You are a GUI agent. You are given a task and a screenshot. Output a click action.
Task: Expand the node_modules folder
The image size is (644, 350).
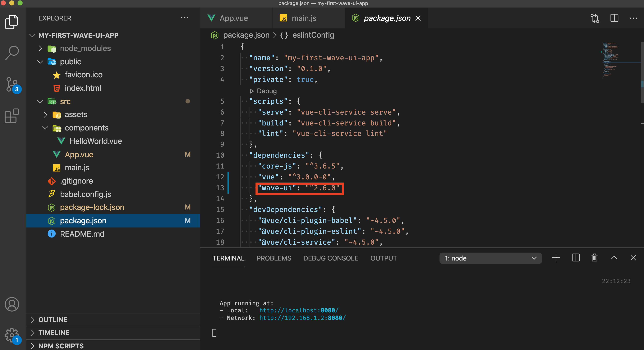(x=85, y=48)
